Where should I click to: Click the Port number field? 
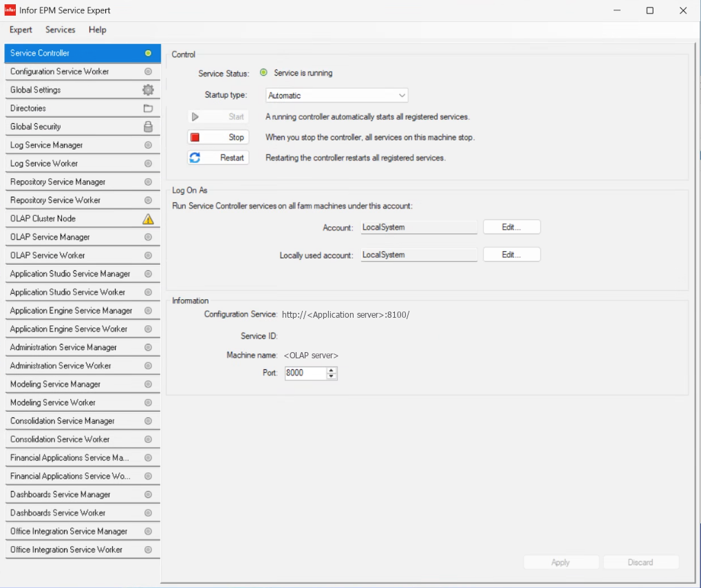306,373
